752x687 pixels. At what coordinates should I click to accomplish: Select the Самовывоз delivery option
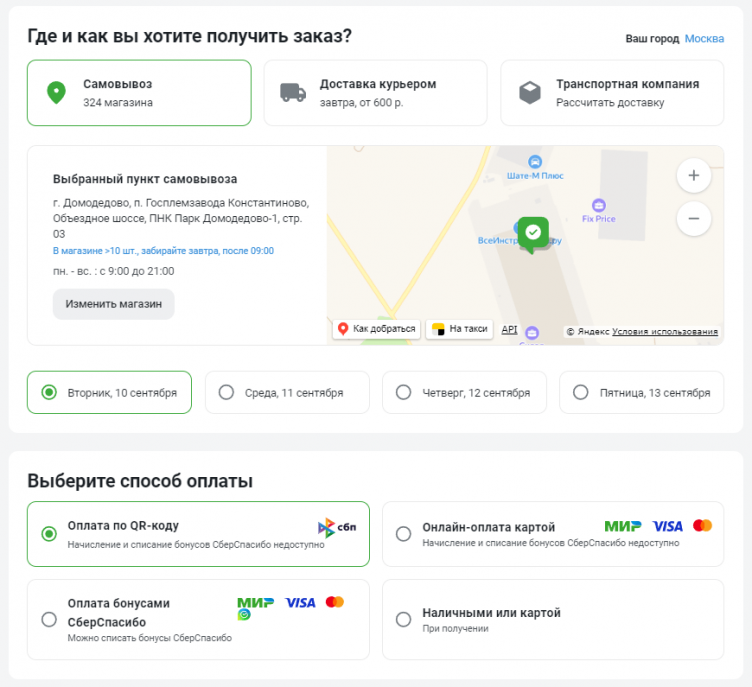pyautogui.click(x=139, y=93)
